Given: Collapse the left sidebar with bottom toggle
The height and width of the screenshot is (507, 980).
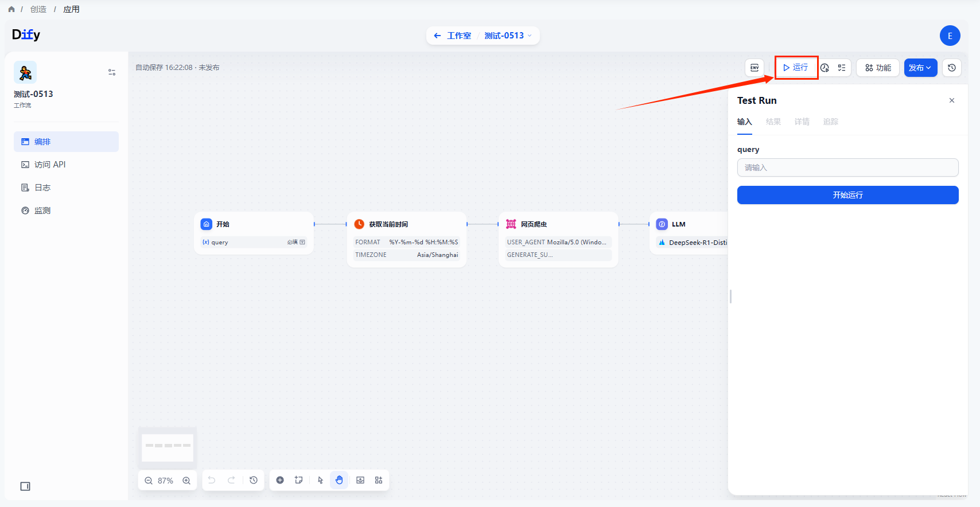Looking at the screenshot, I should [25, 486].
